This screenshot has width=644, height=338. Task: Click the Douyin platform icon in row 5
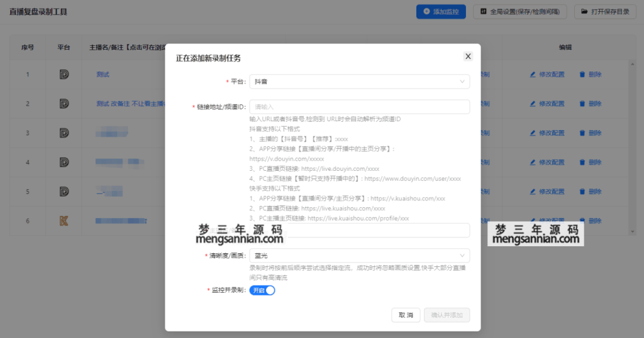point(64,191)
